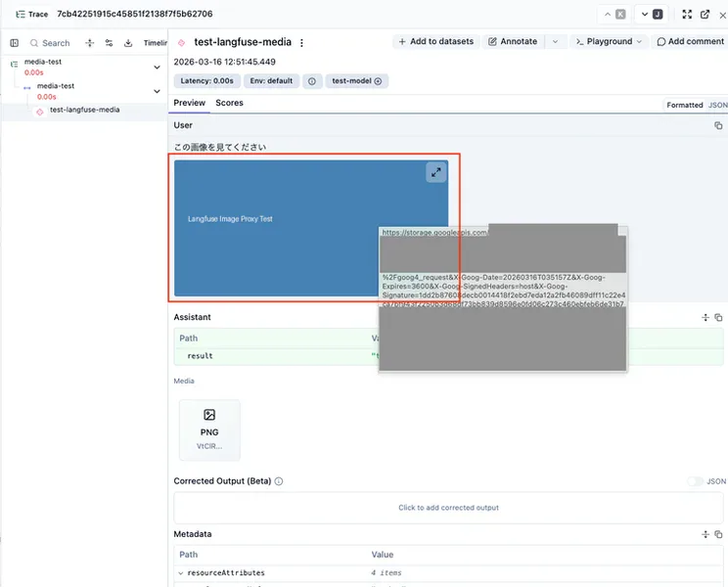Toggle the Corrected Output JSON switch
This screenshot has width=728, height=587.
coord(695,481)
